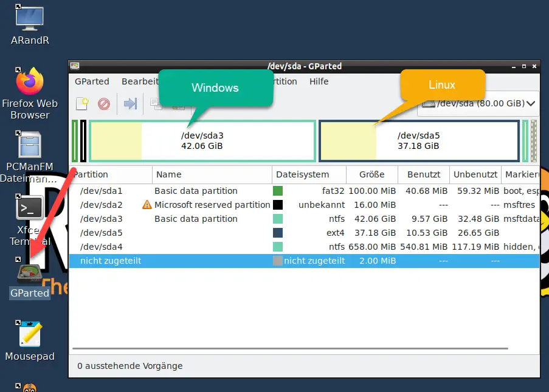Click the navy ext4 color swatch
Image resolution: width=549 pixels, height=392 pixels.
pos(278,233)
